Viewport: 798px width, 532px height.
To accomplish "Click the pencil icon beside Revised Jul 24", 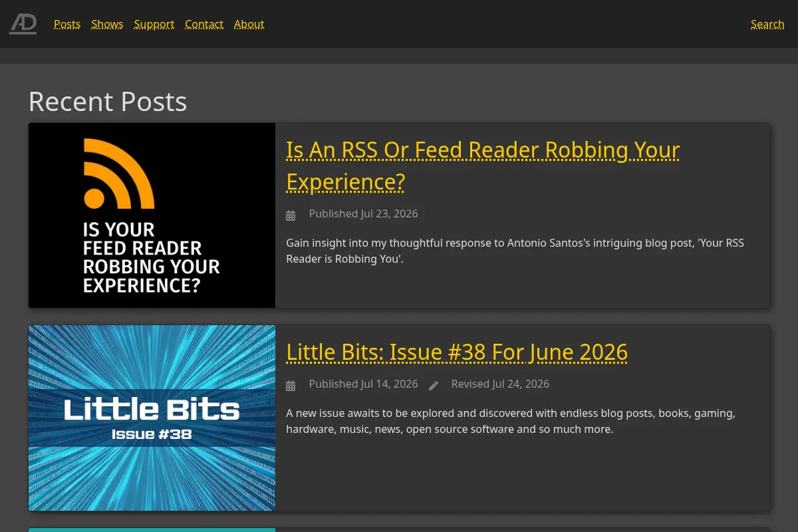I will pos(434,385).
